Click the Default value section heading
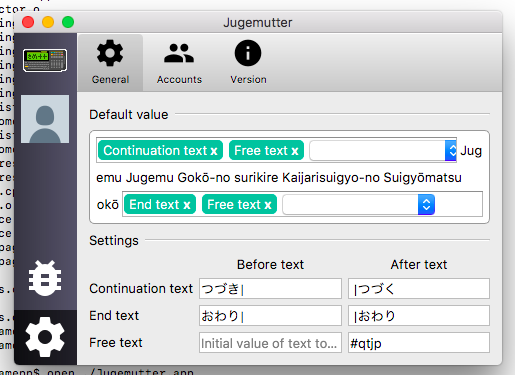 (x=129, y=115)
